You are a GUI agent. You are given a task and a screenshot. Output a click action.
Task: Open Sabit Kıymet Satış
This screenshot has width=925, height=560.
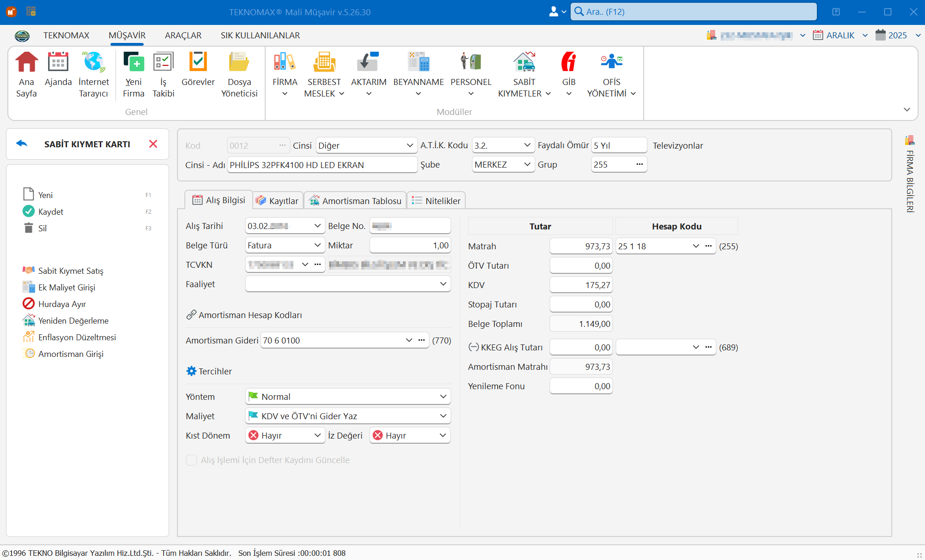click(71, 271)
